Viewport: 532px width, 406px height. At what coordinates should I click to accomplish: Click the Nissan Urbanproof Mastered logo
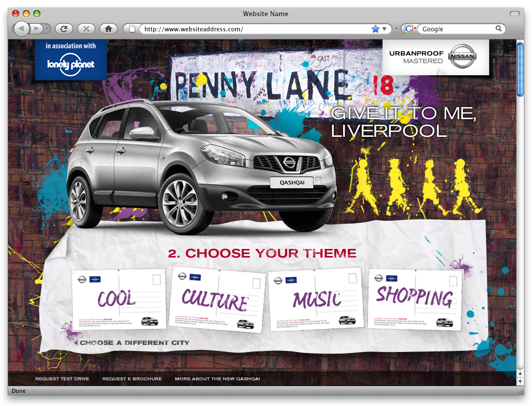(436, 57)
